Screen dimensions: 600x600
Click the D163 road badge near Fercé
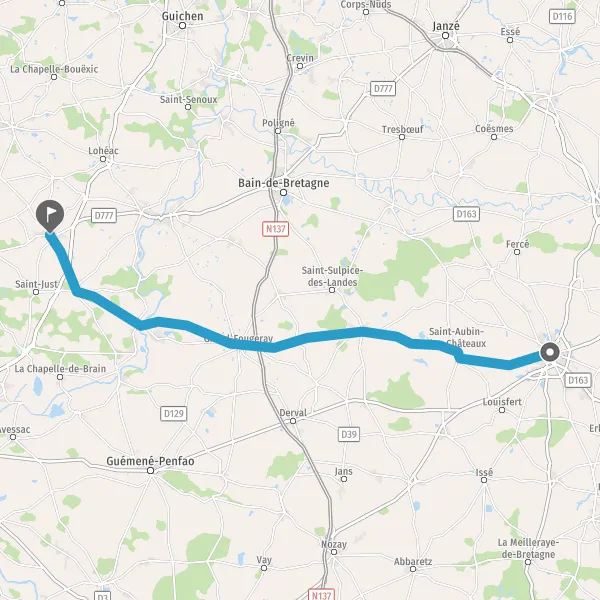[466, 214]
